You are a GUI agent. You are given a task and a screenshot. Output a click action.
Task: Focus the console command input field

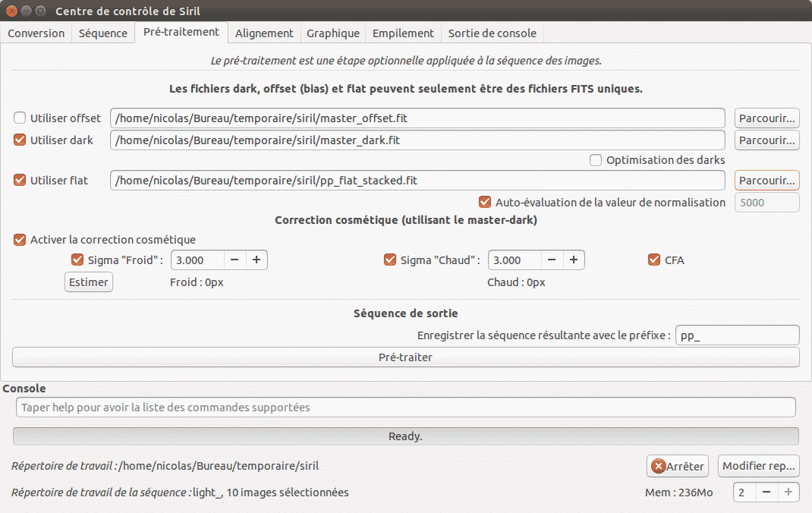pyautogui.click(x=406, y=407)
